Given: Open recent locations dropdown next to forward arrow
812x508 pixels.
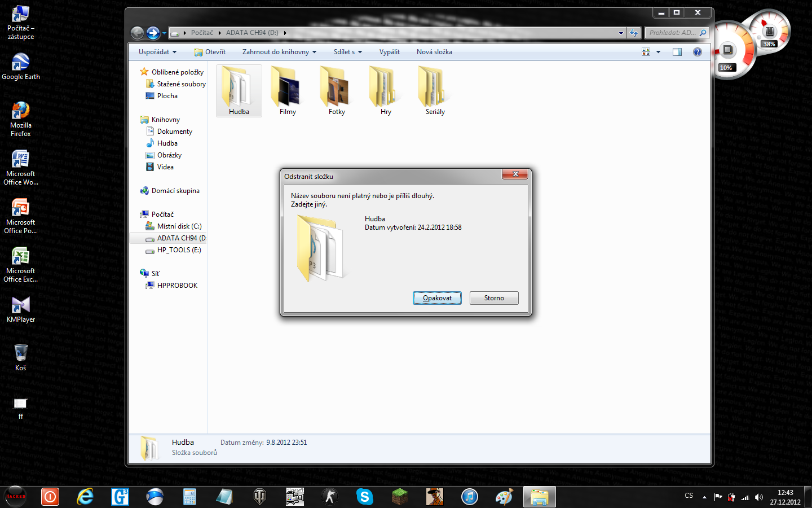Looking at the screenshot, I should pyautogui.click(x=164, y=33).
